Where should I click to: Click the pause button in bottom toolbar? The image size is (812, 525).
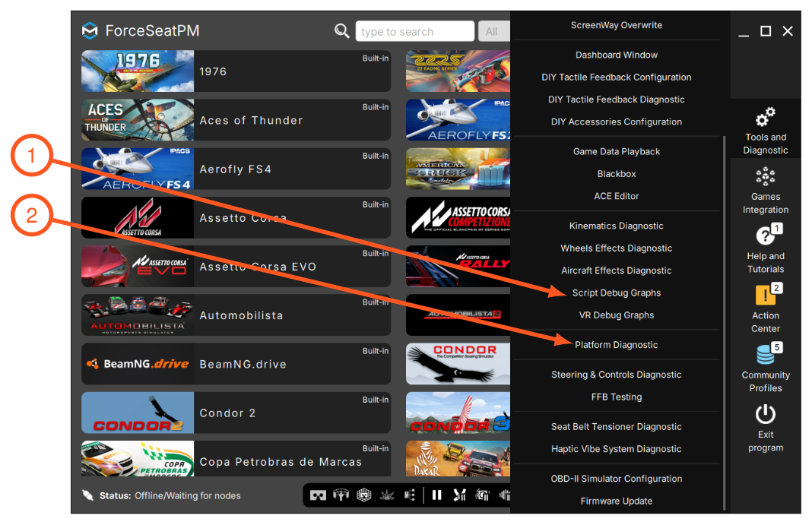436,495
